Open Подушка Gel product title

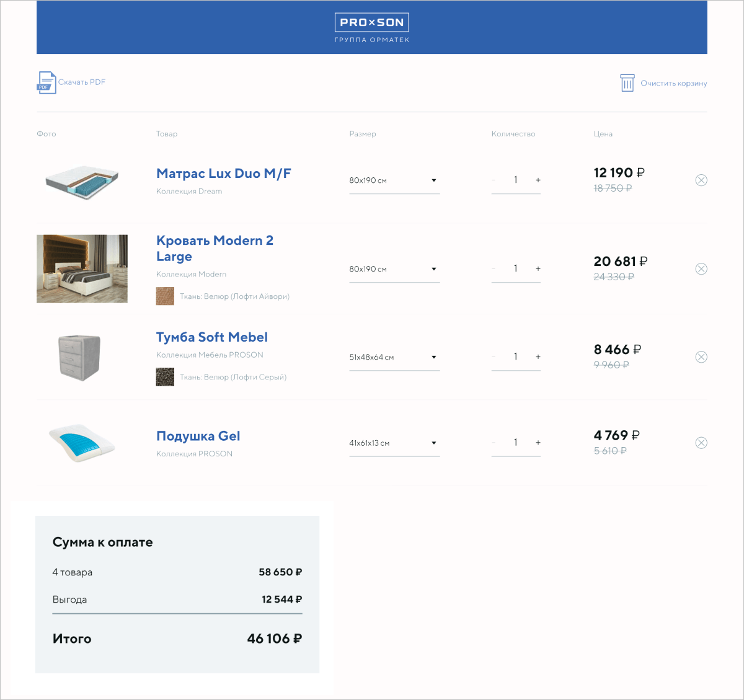pos(198,436)
